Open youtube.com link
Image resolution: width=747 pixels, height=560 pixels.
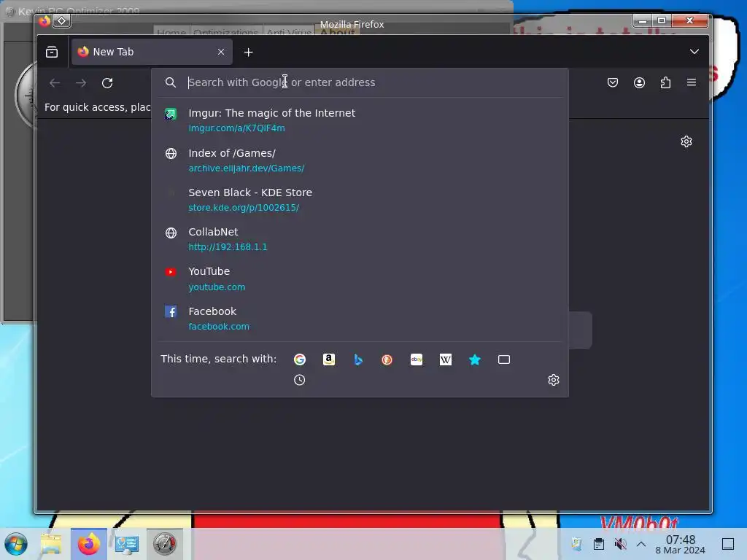(x=217, y=287)
